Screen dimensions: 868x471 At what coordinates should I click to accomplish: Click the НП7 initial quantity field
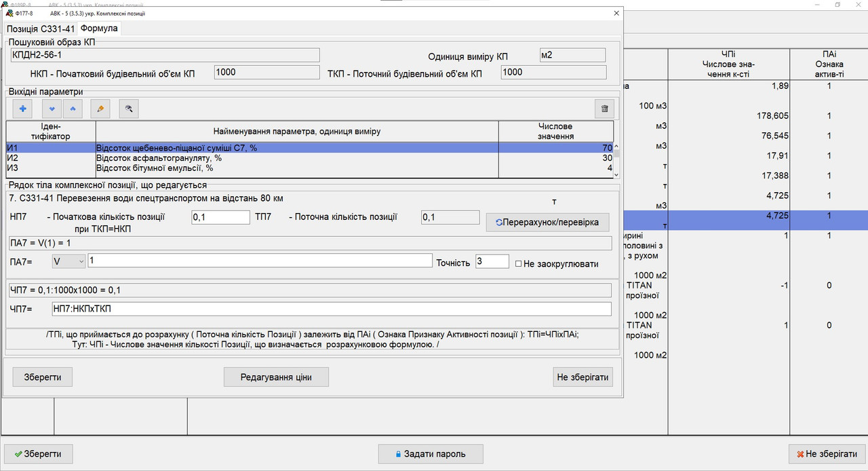coord(221,217)
